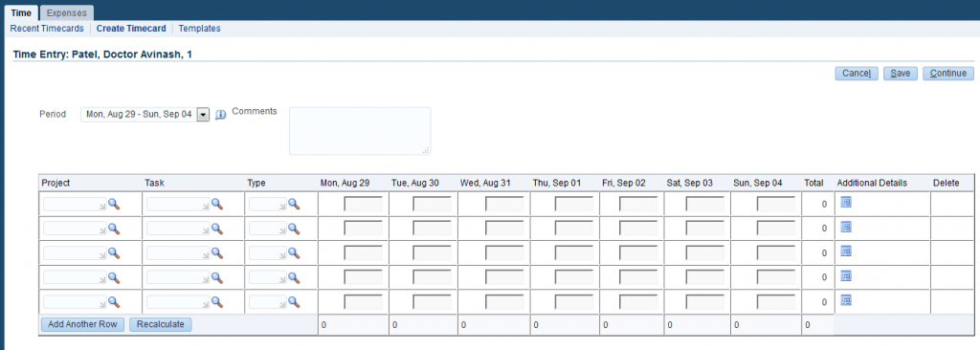Open Additional Details icon in the fifth row
The height and width of the screenshot is (350, 980).
[x=846, y=300]
